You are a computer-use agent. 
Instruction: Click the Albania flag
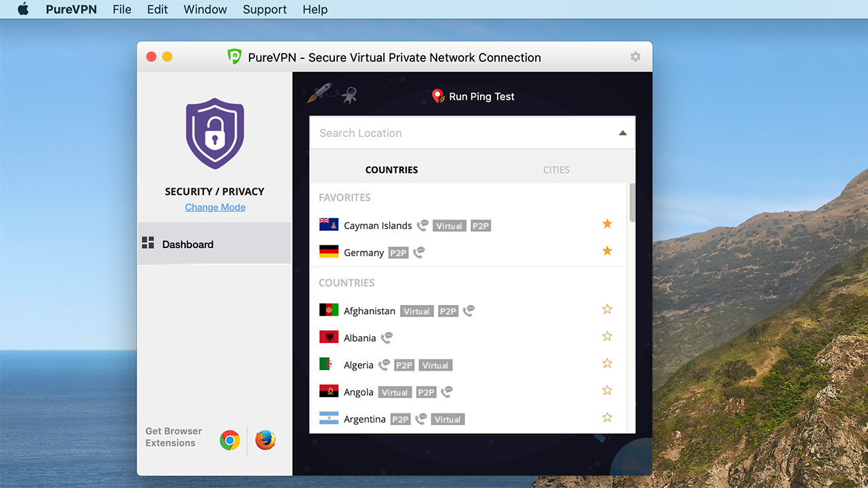coord(329,337)
